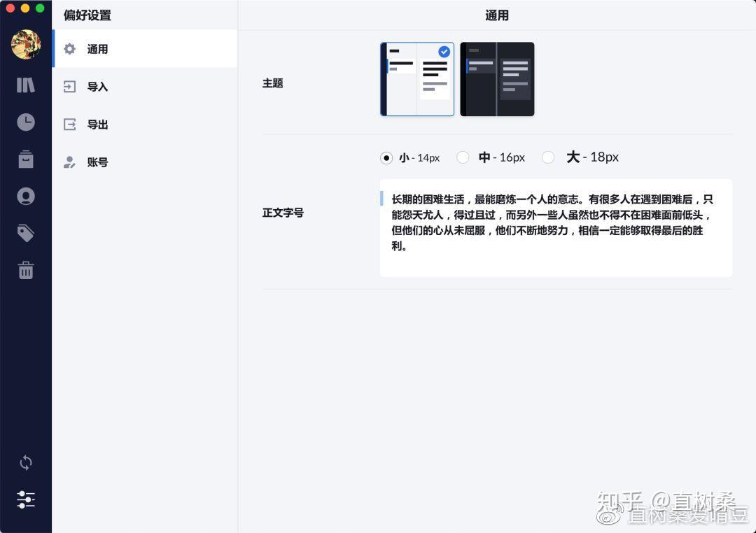Switch to the 账号 settings section
The image size is (756, 533).
coord(145,162)
